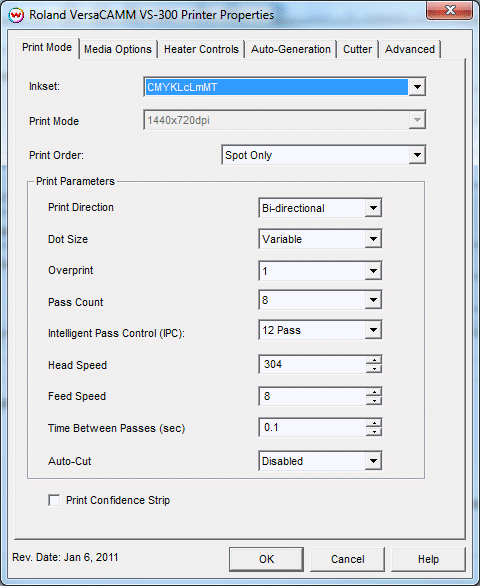The image size is (480, 586).
Task: Click the Head Speed label
Action: click(x=77, y=365)
